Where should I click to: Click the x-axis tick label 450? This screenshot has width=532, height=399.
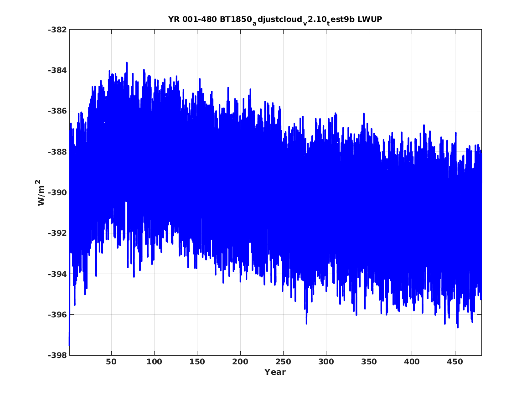pos(455,362)
